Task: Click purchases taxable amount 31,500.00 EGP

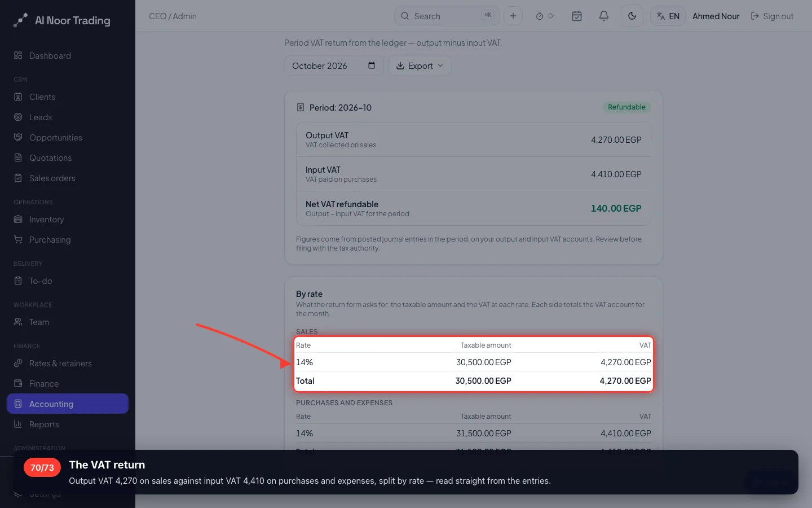Action: [483, 433]
